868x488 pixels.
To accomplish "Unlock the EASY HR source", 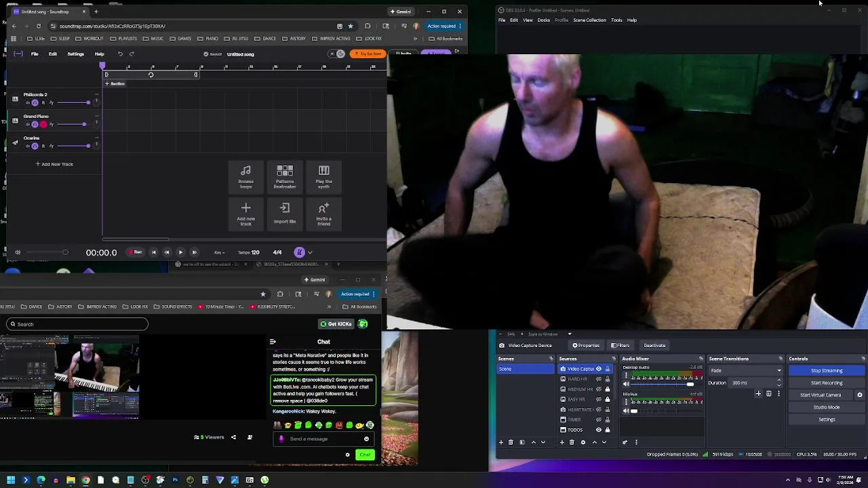I will (608, 399).
